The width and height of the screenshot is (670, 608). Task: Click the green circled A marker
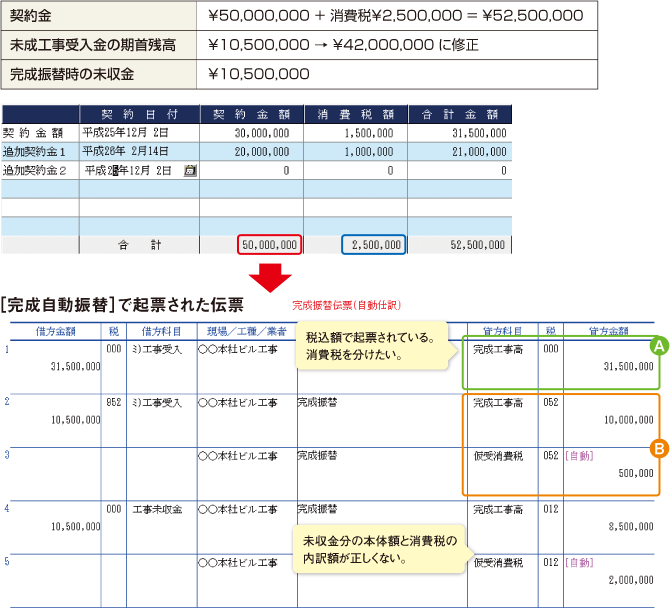(x=658, y=346)
